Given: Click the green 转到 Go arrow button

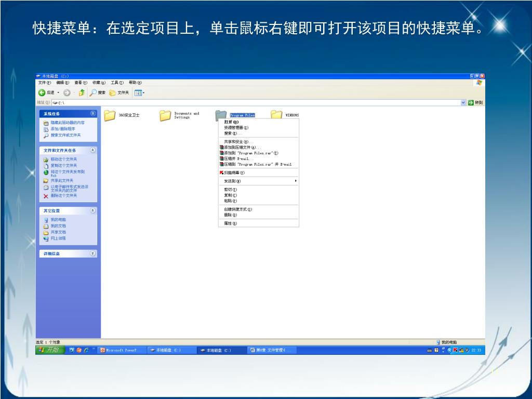Looking at the screenshot, I should pyautogui.click(x=475, y=102).
